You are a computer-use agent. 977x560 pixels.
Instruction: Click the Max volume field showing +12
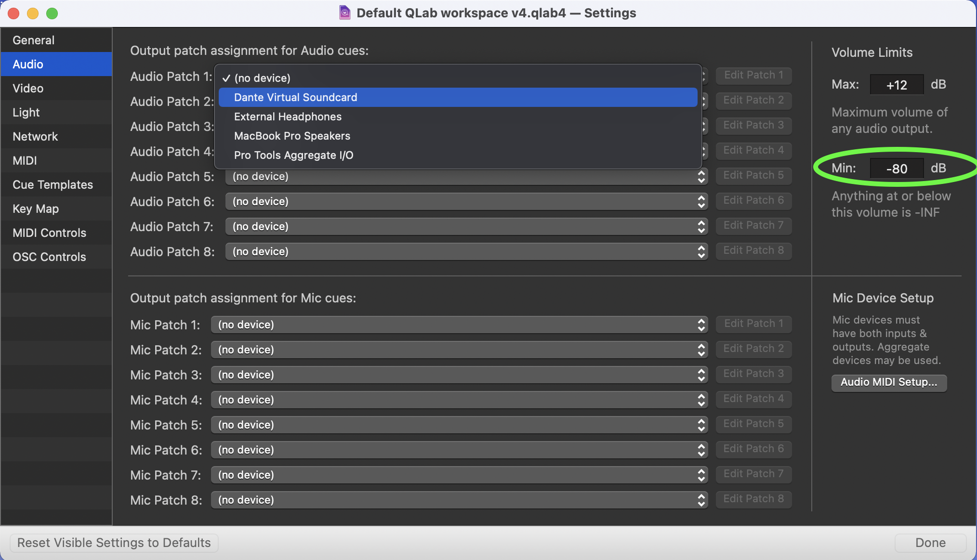(x=897, y=84)
